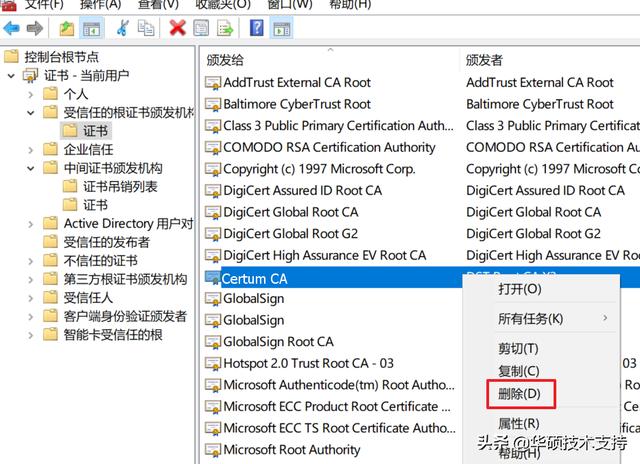Click the Baltimore CyberTrust Root certificate icon
Viewport: 640px width, 464px height.
point(213,104)
